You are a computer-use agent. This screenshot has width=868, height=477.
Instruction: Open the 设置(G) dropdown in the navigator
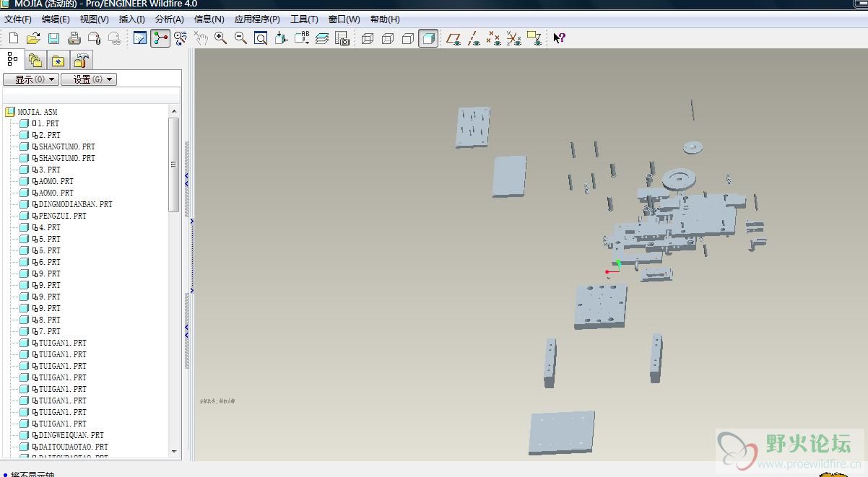tap(89, 79)
